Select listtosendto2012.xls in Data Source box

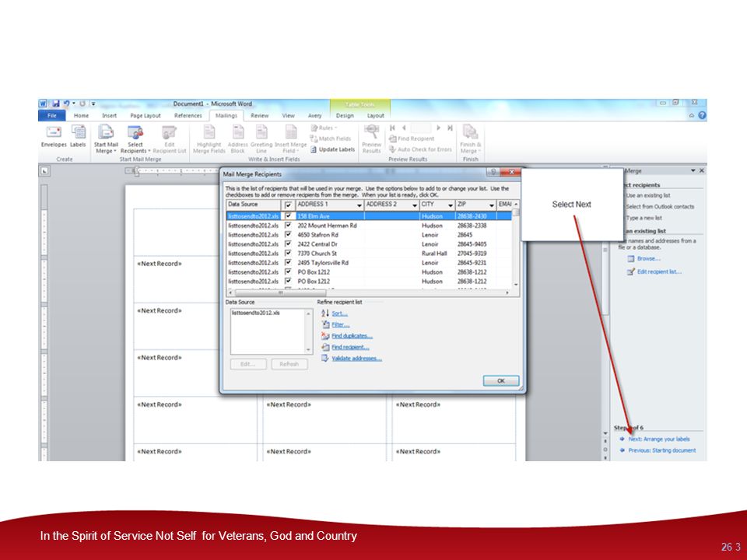click(255, 313)
